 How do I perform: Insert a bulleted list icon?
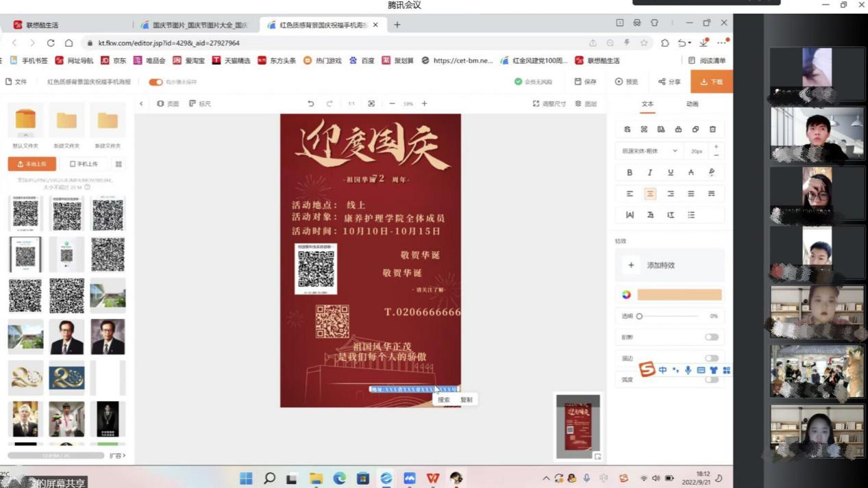[691, 215]
